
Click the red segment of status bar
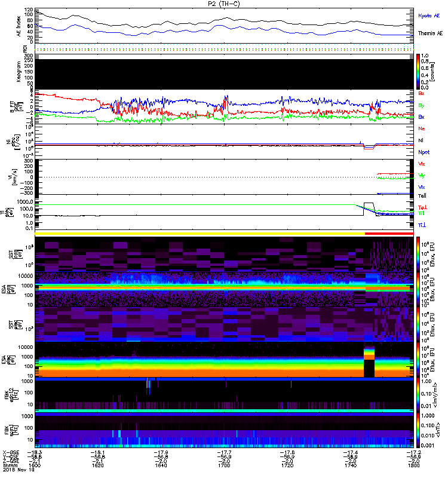[389, 234]
